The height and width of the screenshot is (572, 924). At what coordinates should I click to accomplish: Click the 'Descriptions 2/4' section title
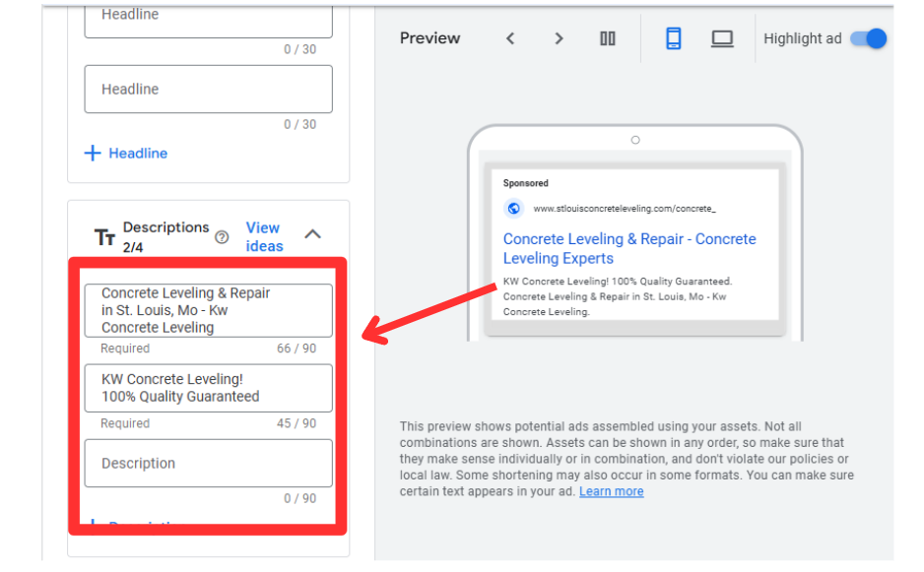(165, 237)
